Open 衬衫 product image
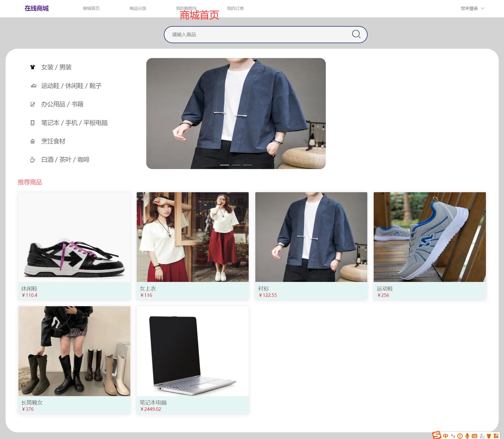Viewport: 504px width, 439px height. tap(311, 237)
